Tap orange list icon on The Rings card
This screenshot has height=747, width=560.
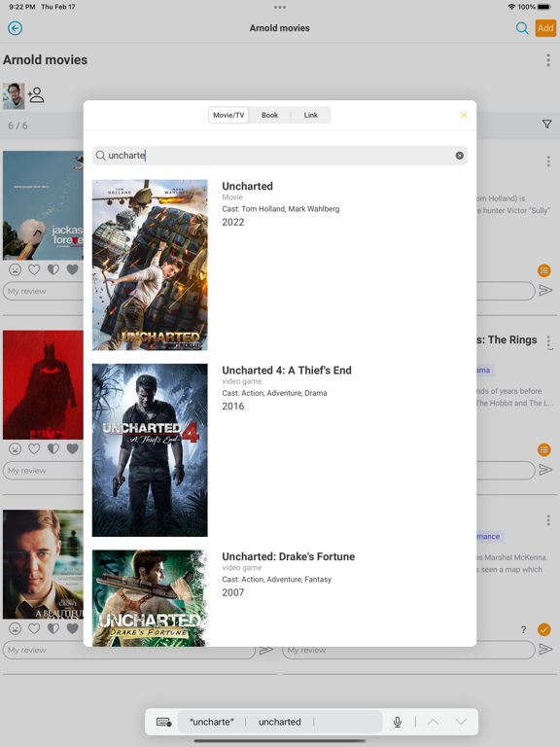pyautogui.click(x=543, y=449)
